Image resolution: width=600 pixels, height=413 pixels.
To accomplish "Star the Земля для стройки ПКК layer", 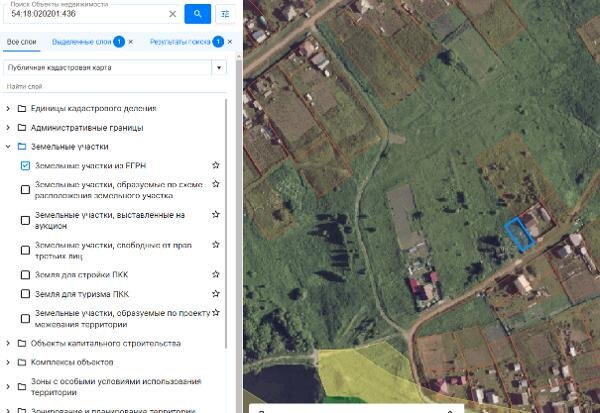I will tap(216, 274).
